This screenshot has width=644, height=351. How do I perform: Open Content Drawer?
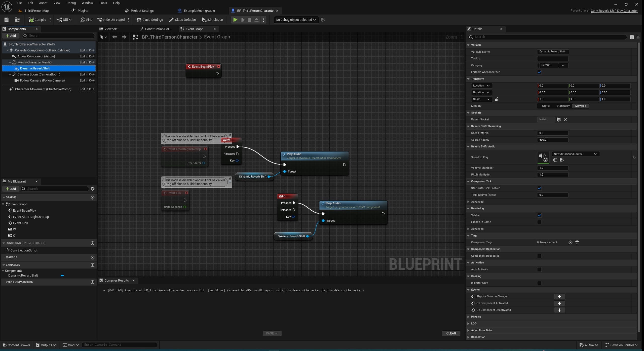coord(17,345)
